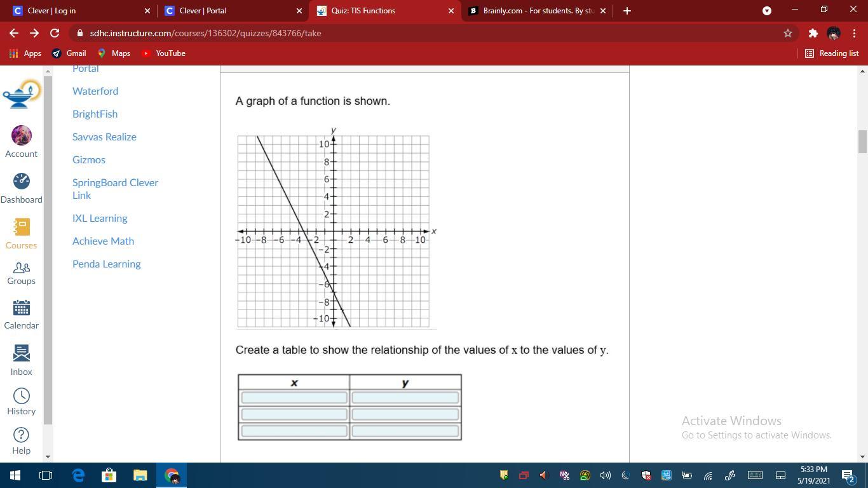The image size is (868, 488).
Task: Open the BrightFish link
Action: (95, 114)
